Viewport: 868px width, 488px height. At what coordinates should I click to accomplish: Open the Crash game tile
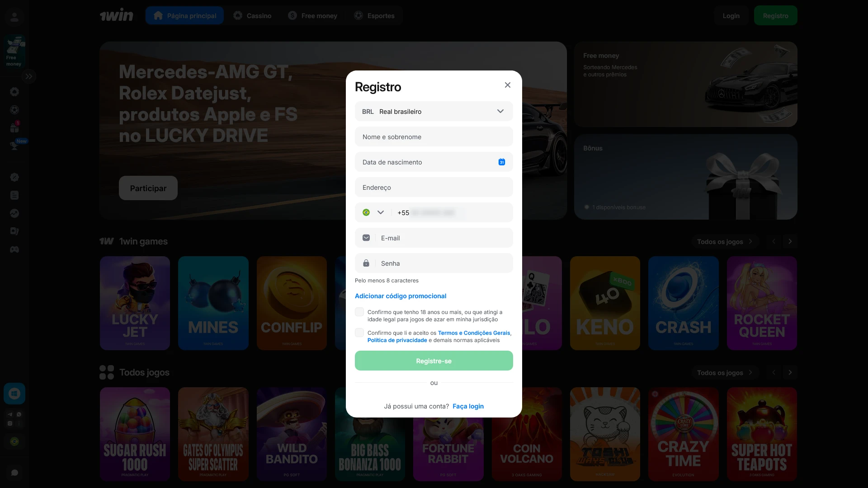[x=684, y=303]
